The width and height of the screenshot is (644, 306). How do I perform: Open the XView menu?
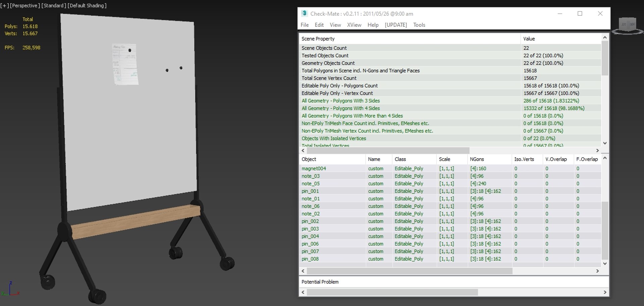[x=354, y=25]
